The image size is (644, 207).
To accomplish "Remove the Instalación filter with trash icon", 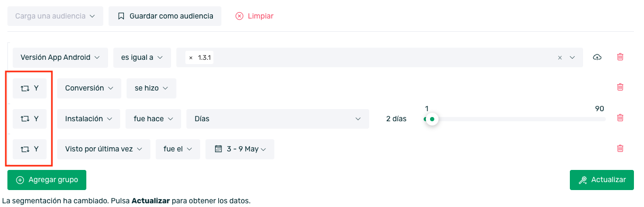I will 620,118.
